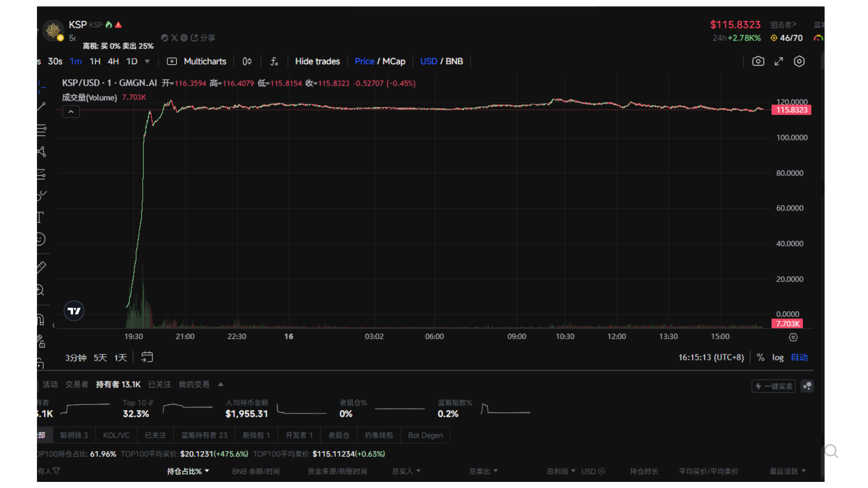Open chart settings hexagon icon
This screenshot has height=488, width=868.
799,61
